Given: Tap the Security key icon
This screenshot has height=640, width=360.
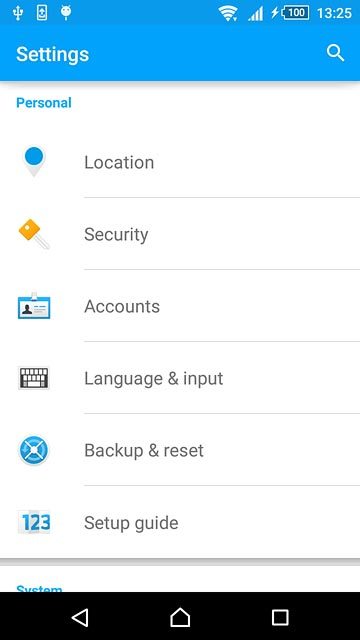Looking at the screenshot, I should pos(34,234).
